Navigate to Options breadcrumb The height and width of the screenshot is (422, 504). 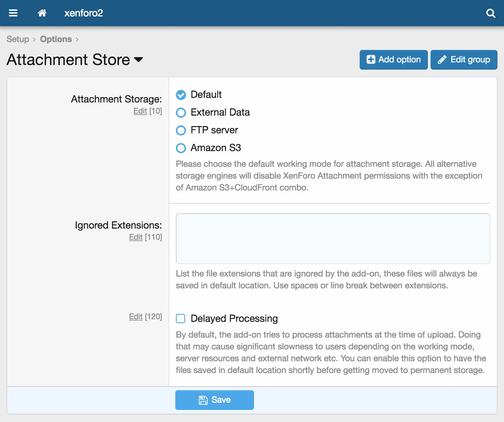point(56,39)
